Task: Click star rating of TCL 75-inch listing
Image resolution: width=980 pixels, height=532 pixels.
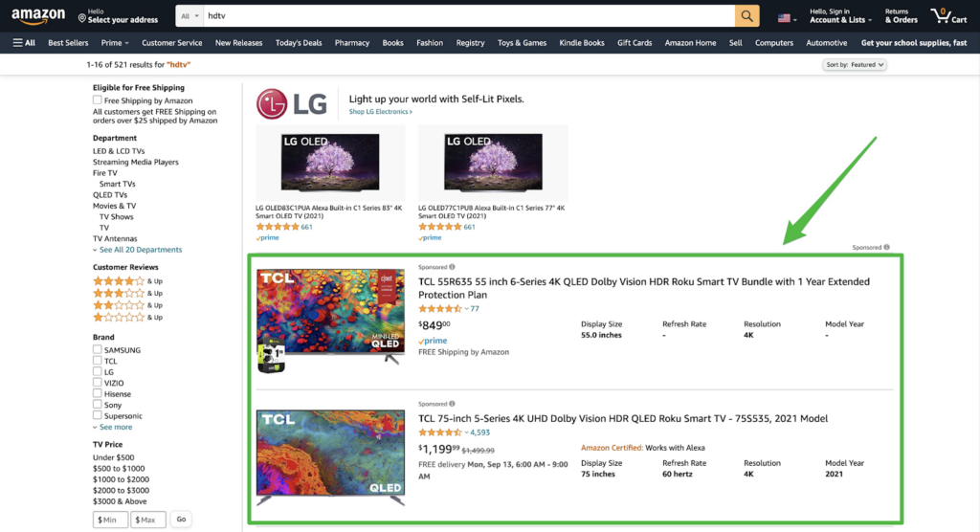Action: [440, 432]
